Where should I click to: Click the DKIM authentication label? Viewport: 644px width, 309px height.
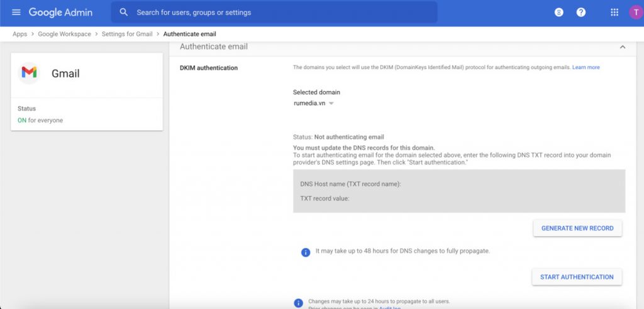pyautogui.click(x=209, y=68)
